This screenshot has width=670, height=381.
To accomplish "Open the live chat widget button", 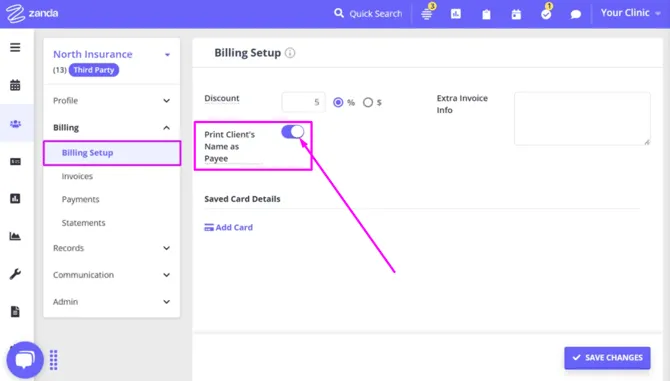I will click(x=25, y=360).
